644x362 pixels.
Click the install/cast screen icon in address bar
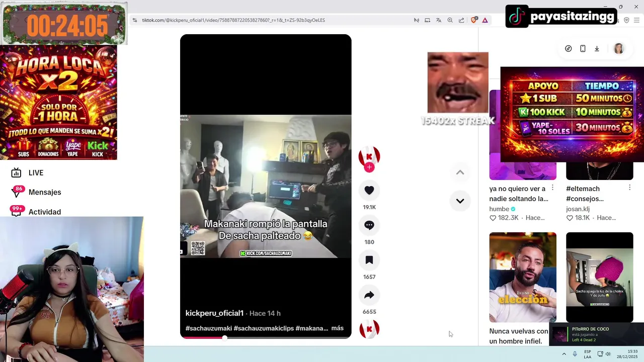(x=427, y=20)
